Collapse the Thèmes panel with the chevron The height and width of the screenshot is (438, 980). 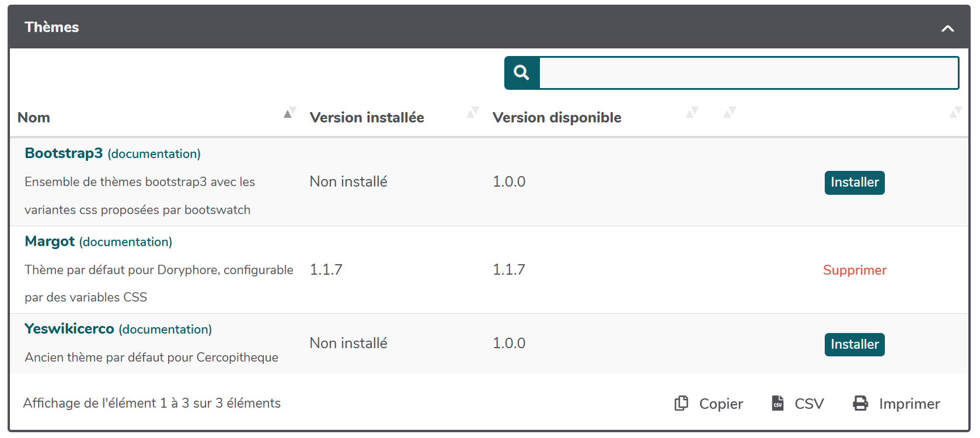click(947, 28)
